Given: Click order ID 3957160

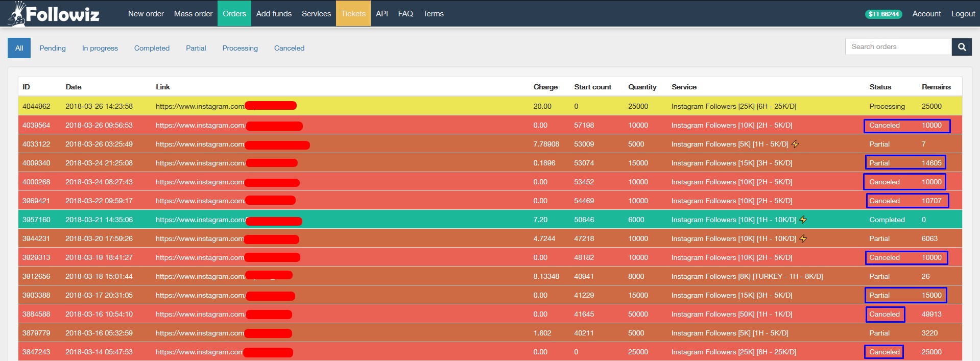Looking at the screenshot, I should tap(36, 220).
